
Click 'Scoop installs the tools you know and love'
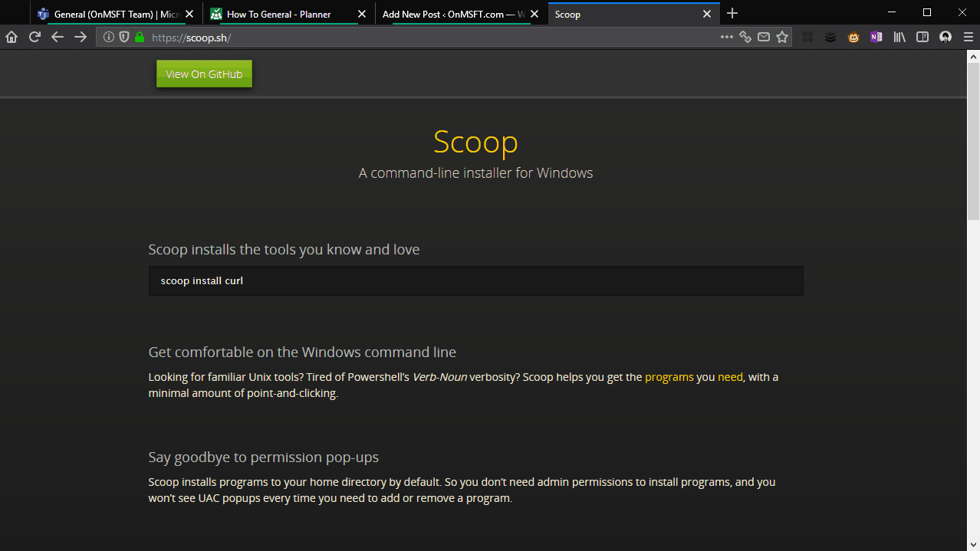click(x=284, y=250)
